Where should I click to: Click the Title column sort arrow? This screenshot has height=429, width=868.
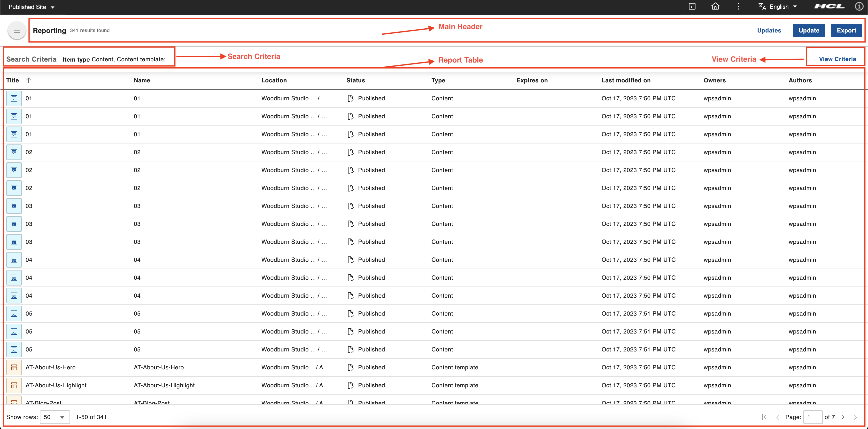29,80
